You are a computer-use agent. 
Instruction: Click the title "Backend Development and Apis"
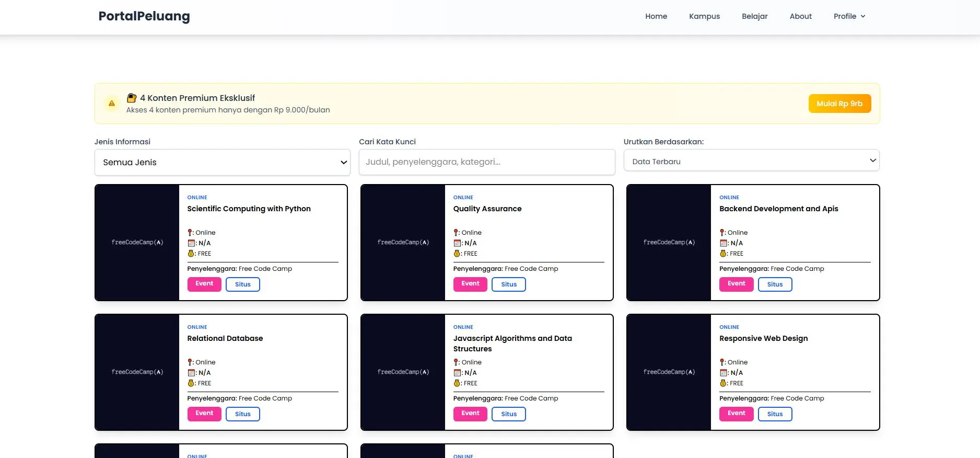point(779,209)
